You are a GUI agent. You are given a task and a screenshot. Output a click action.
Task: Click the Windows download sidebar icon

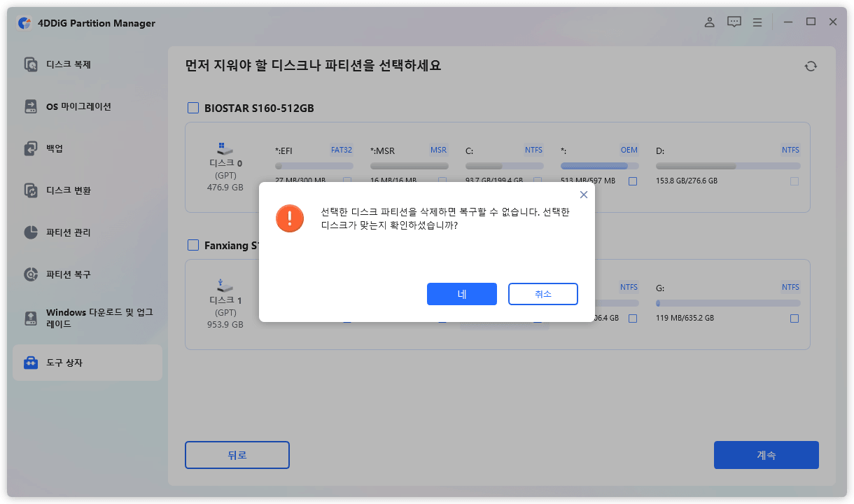click(31, 318)
